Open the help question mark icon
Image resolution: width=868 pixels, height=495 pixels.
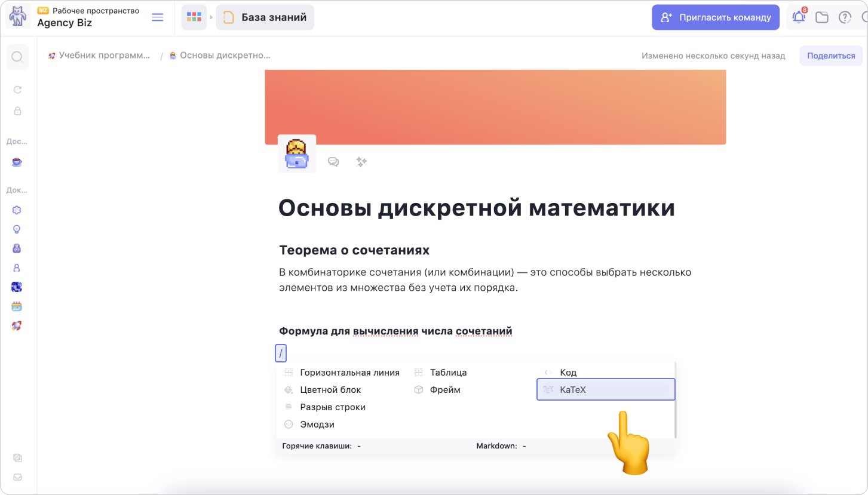coord(845,17)
